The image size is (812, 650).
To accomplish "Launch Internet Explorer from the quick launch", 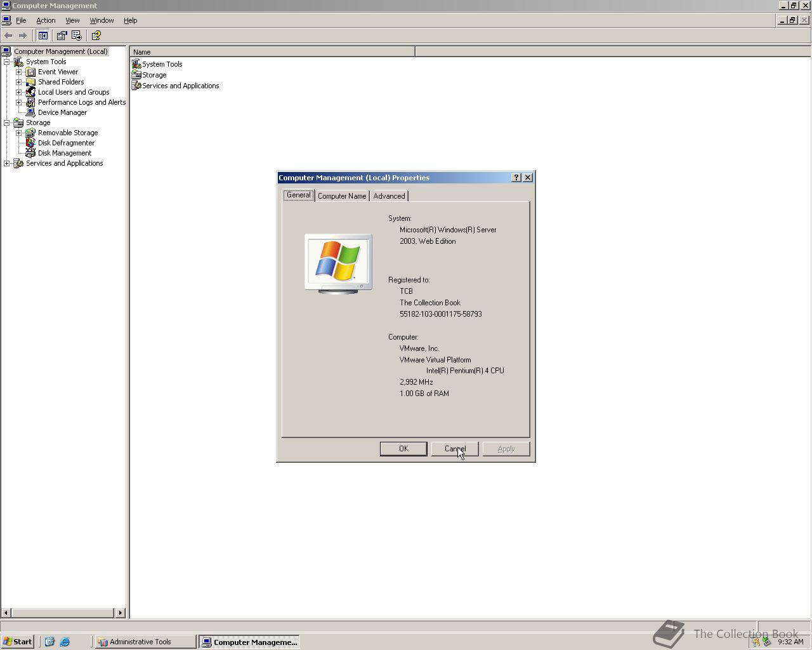I will (65, 642).
